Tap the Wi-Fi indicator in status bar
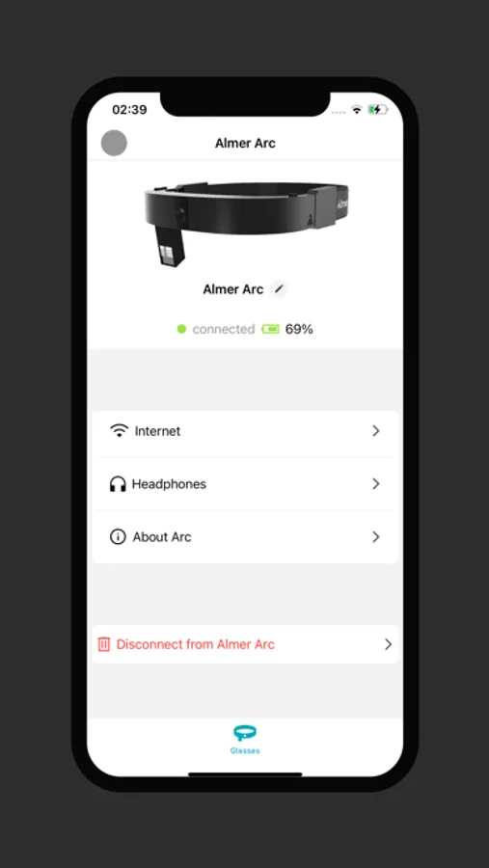The image size is (489, 868). 357,110
